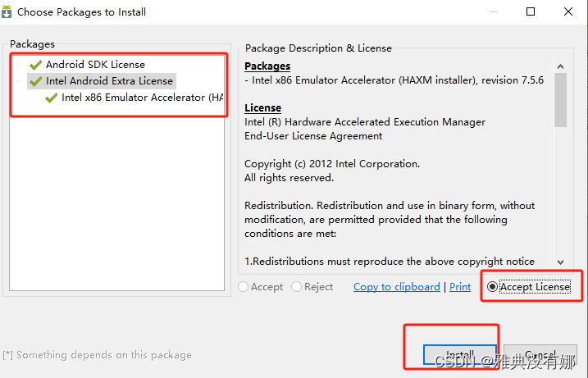The height and width of the screenshot is (378, 588).
Task: Click the license text scroll down arrow
Action: coord(561,262)
